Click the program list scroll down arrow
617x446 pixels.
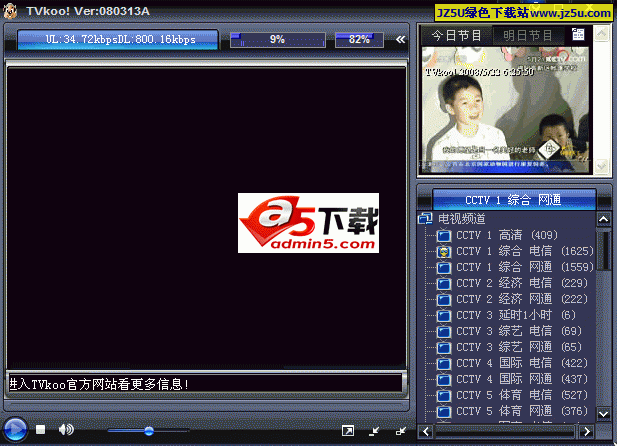pyautogui.click(x=601, y=165)
